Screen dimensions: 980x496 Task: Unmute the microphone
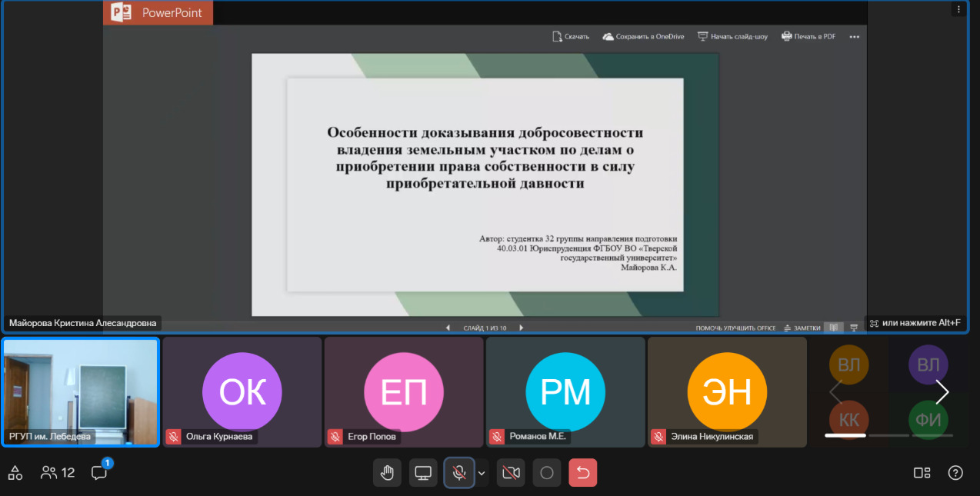pyautogui.click(x=459, y=473)
